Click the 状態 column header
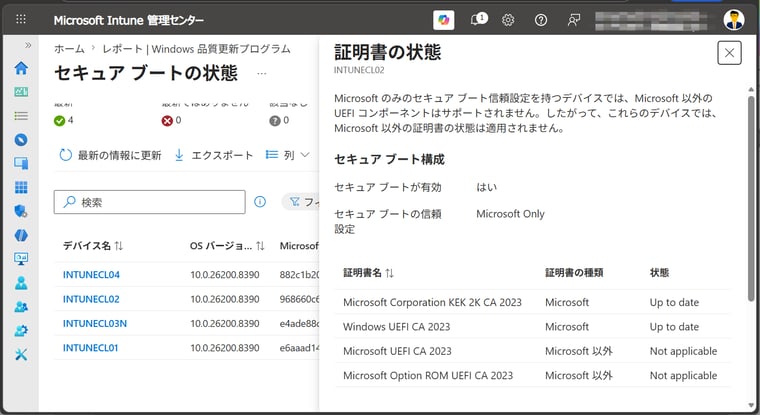 (x=659, y=273)
